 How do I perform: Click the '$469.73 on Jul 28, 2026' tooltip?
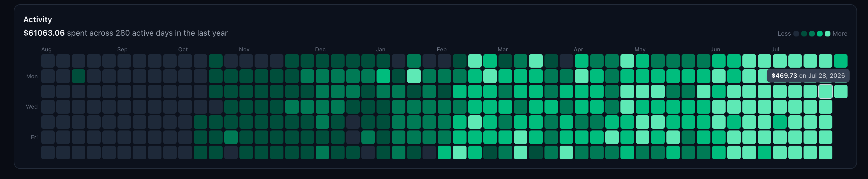pos(808,75)
